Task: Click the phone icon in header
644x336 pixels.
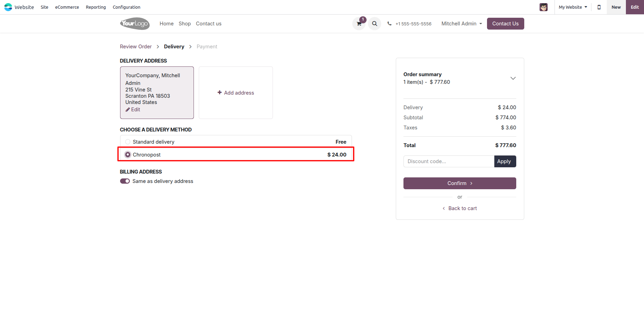Action: pos(389,24)
